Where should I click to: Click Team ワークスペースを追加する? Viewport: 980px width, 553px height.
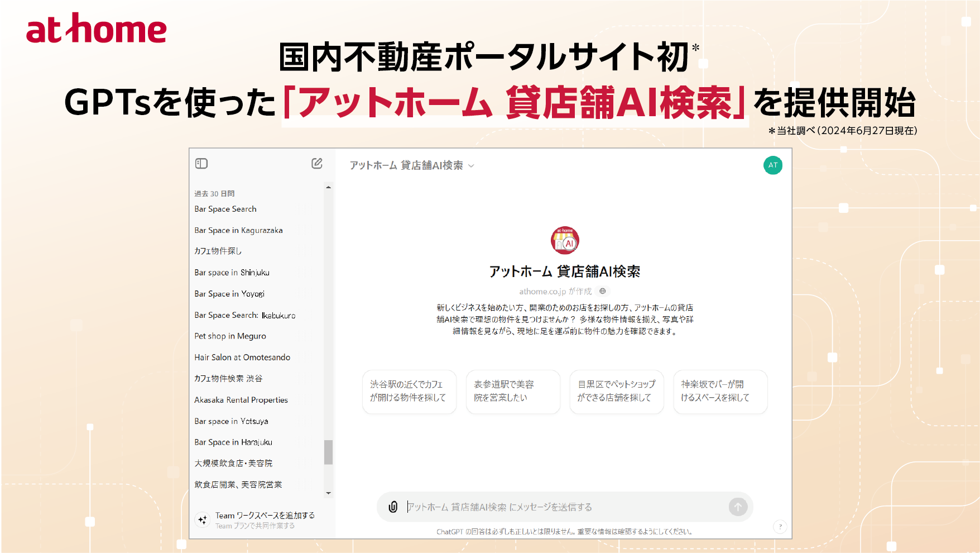(265, 515)
